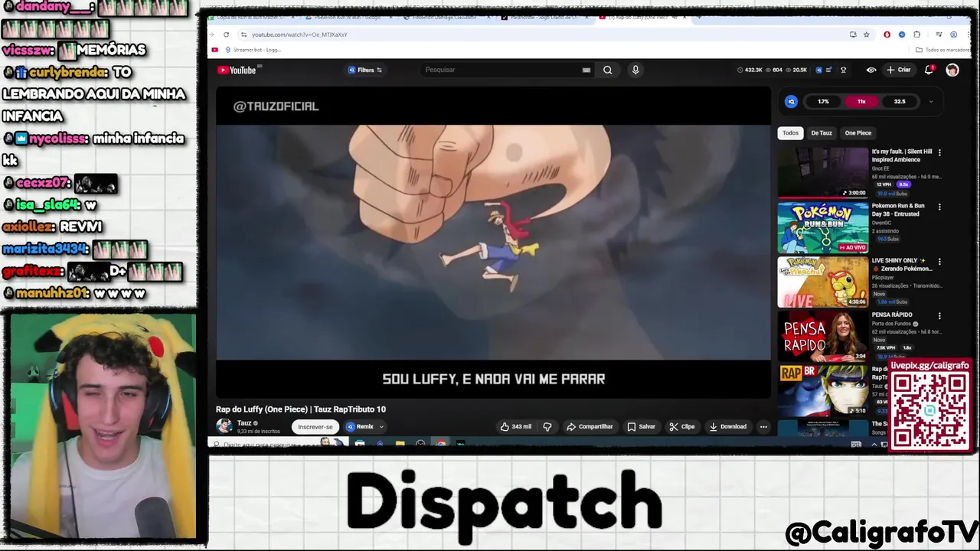980x551 pixels.
Task: Click the video player showing Luffy
Action: tap(493, 243)
